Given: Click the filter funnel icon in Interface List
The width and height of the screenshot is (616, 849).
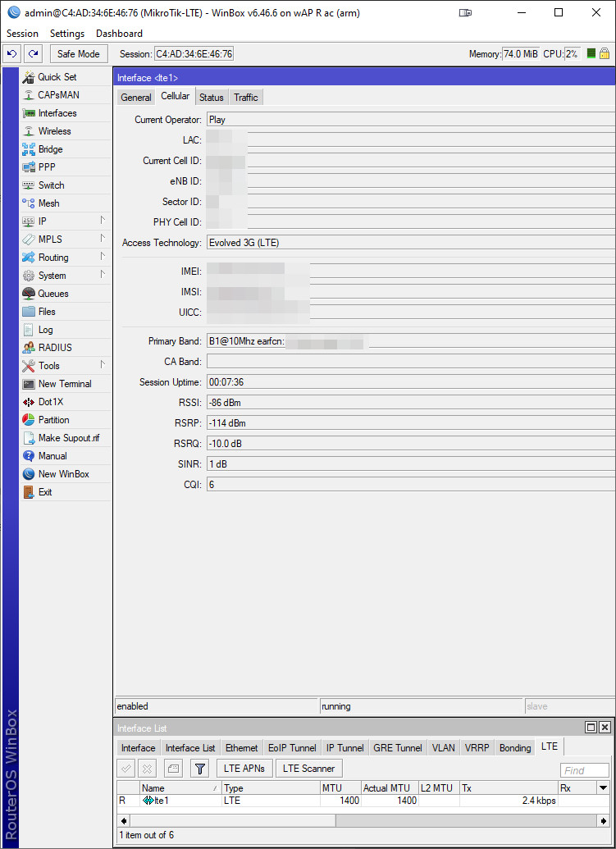Looking at the screenshot, I should coord(200,769).
